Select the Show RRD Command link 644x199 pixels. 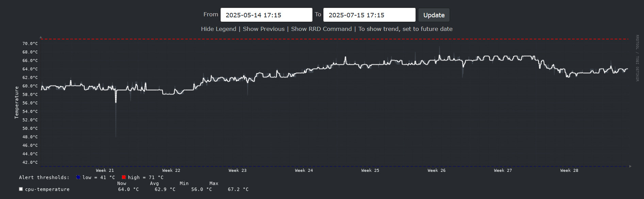click(x=321, y=29)
